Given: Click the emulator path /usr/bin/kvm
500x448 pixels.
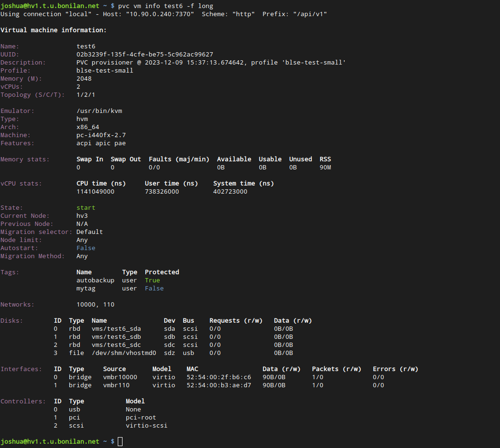Looking at the screenshot, I should click(x=99, y=111).
